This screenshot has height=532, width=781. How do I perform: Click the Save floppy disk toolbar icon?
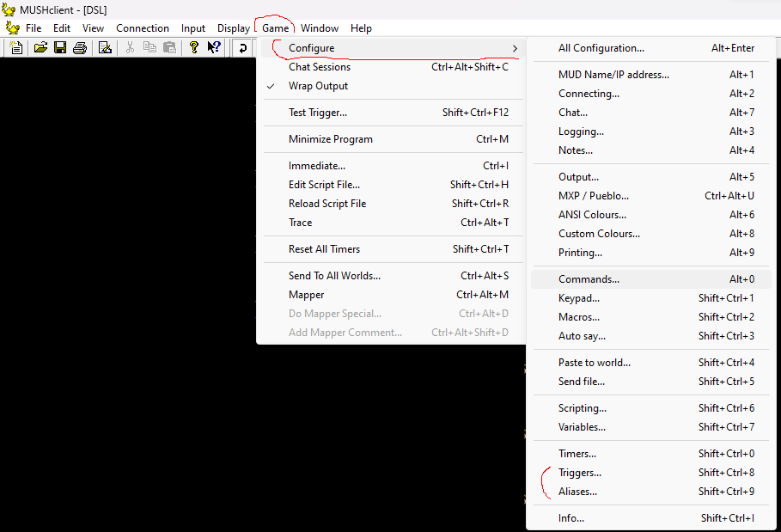[60, 48]
